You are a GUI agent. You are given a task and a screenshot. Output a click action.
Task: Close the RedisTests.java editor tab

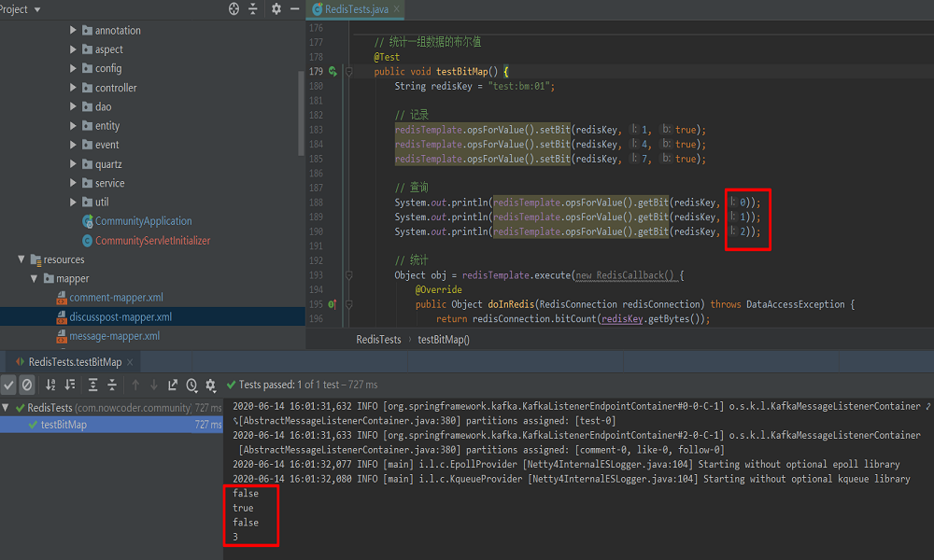click(396, 9)
